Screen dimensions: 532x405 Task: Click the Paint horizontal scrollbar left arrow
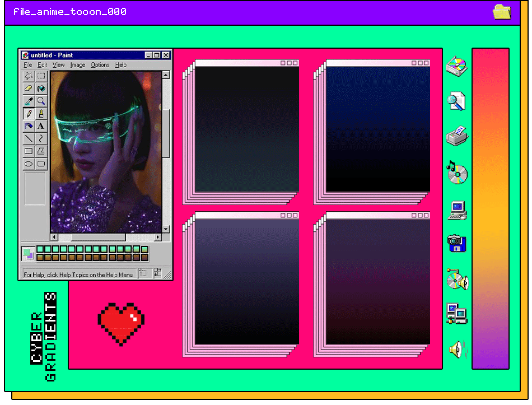(x=54, y=237)
